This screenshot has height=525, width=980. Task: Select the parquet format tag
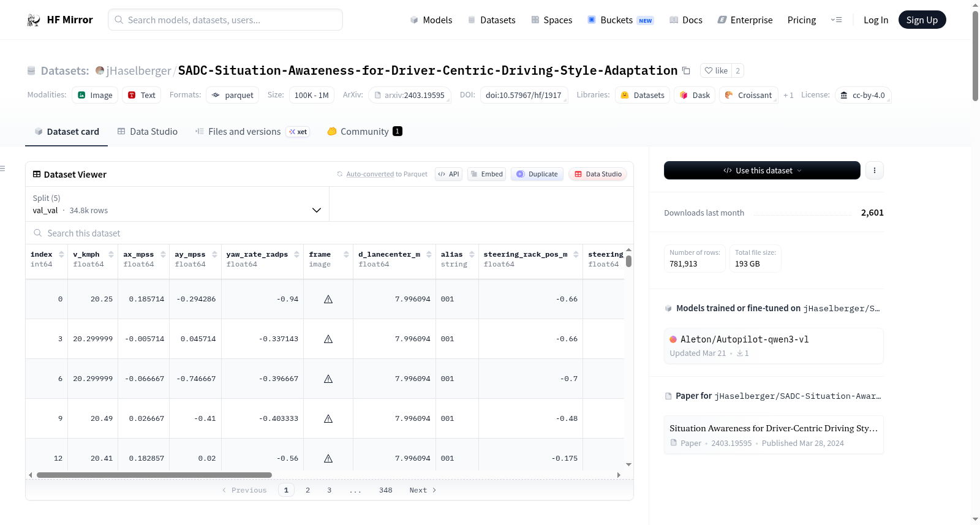(233, 95)
